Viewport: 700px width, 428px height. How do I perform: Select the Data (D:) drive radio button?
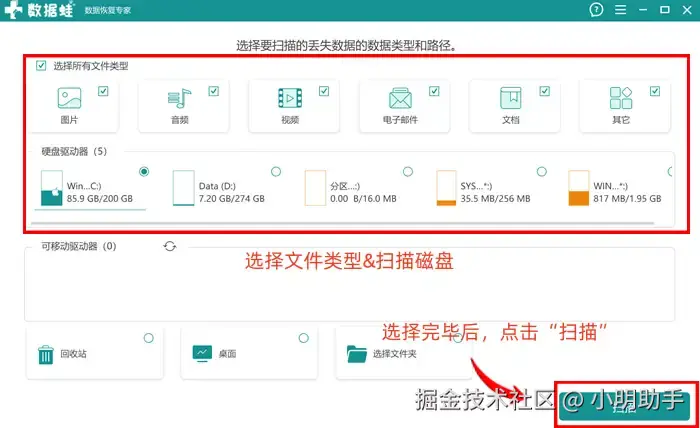[x=276, y=171]
